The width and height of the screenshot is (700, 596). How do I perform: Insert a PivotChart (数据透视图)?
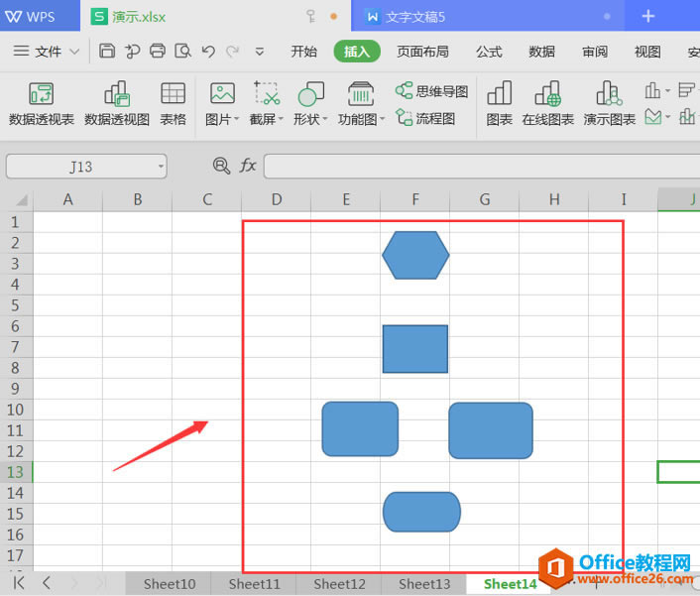click(117, 104)
